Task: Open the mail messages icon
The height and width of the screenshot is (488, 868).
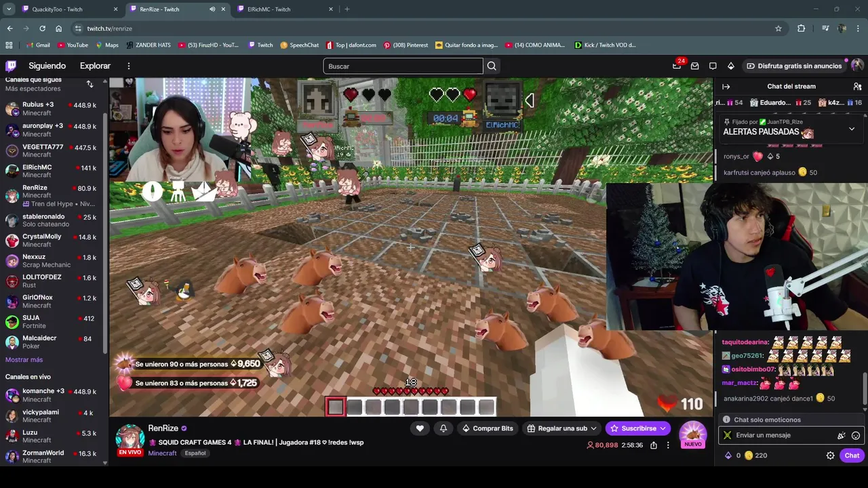Action: 695,66
